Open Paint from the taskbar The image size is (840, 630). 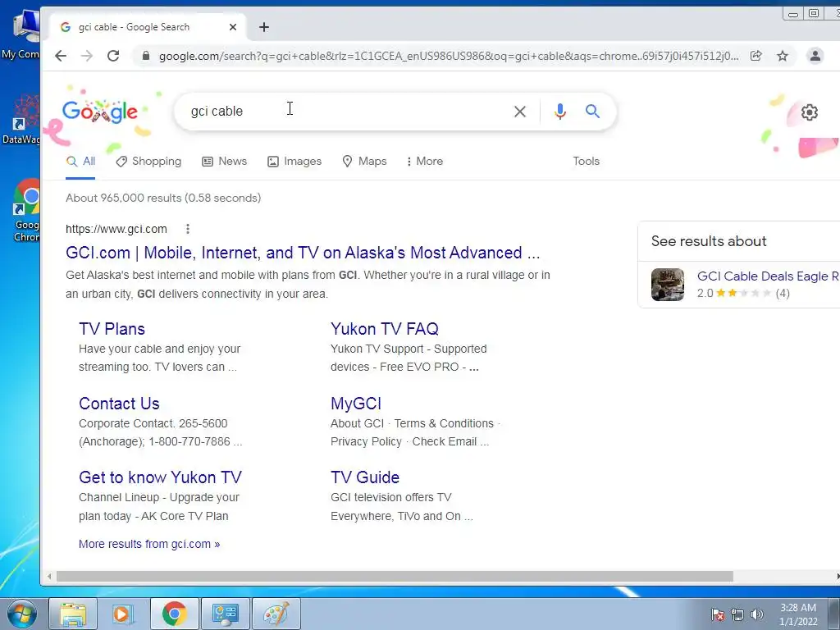coord(276,614)
